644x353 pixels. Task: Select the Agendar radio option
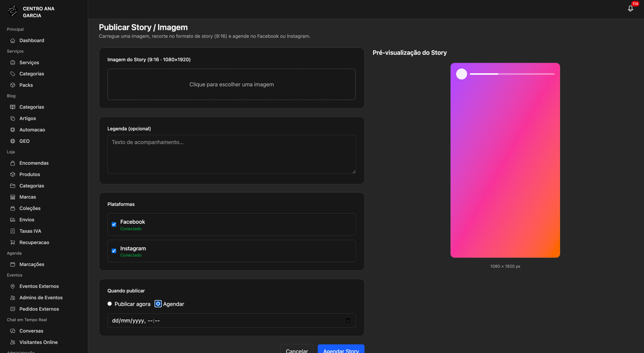(158, 304)
